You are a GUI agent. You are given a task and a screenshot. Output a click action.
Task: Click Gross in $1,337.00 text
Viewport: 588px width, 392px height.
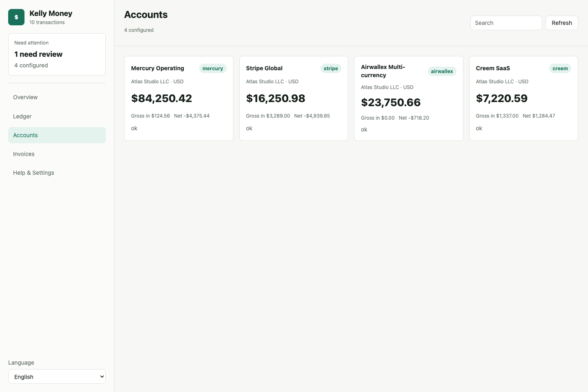[497, 116]
